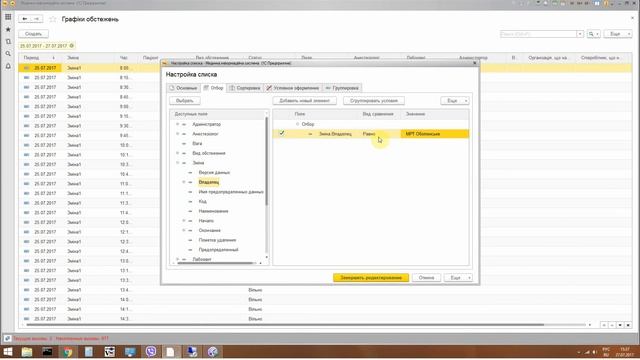Switch to the Основные tab

tap(183, 88)
